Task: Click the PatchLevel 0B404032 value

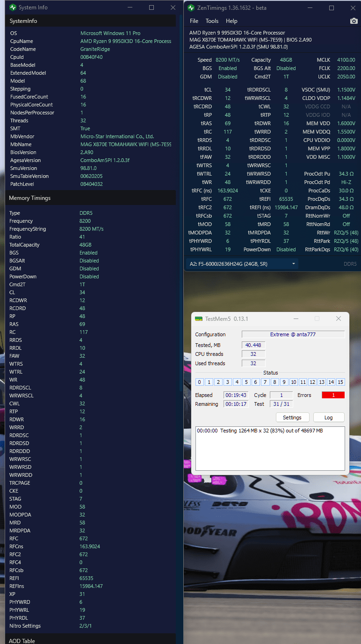Action: point(93,184)
